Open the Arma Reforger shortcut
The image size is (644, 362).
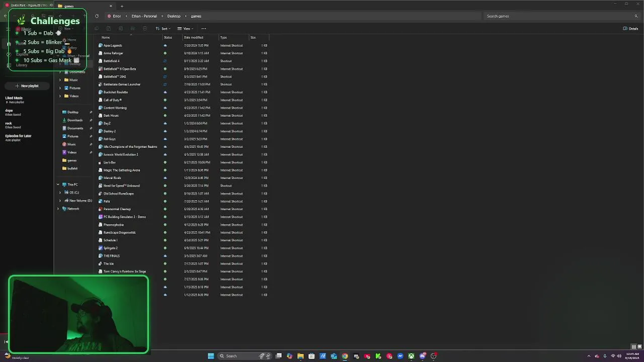tap(113, 53)
